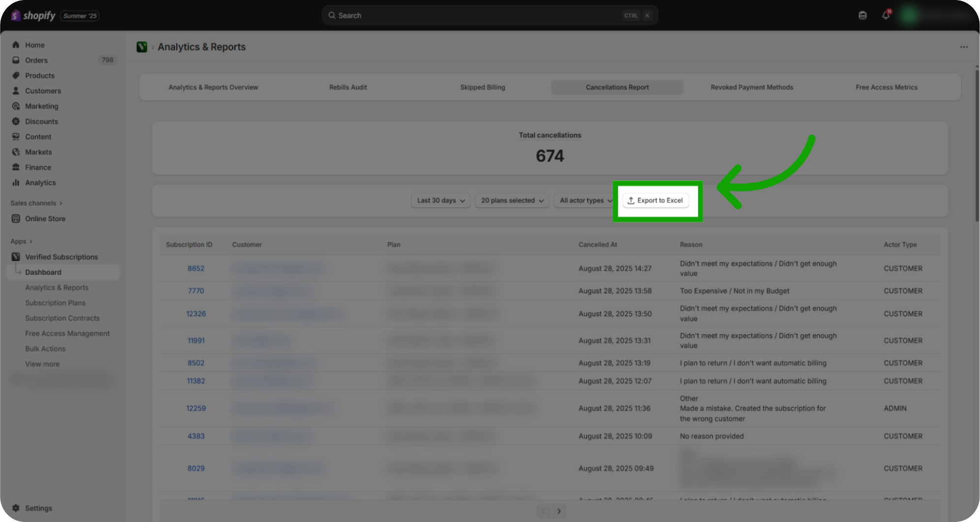Click the Actor Type column header
Viewport: 980px width, 522px height.
pyautogui.click(x=900, y=244)
